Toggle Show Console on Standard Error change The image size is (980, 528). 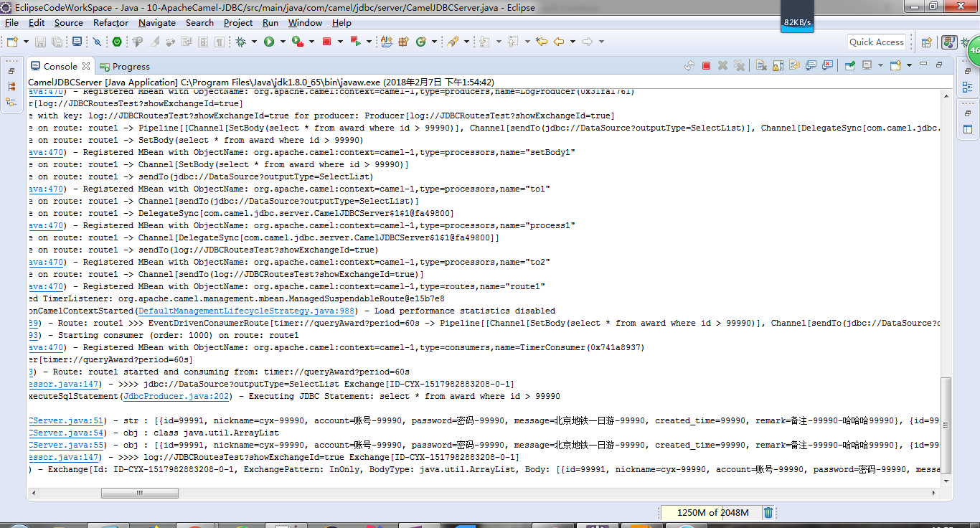829,65
